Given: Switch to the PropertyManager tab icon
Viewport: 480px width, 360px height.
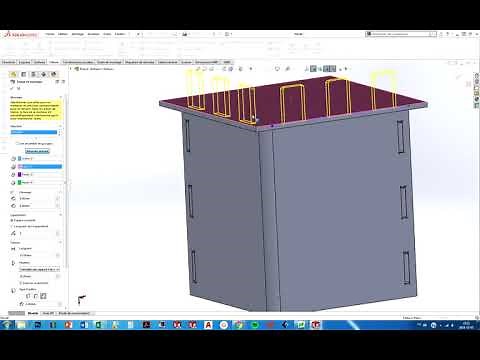Looking at the screenshot, I should pos(24,74).
